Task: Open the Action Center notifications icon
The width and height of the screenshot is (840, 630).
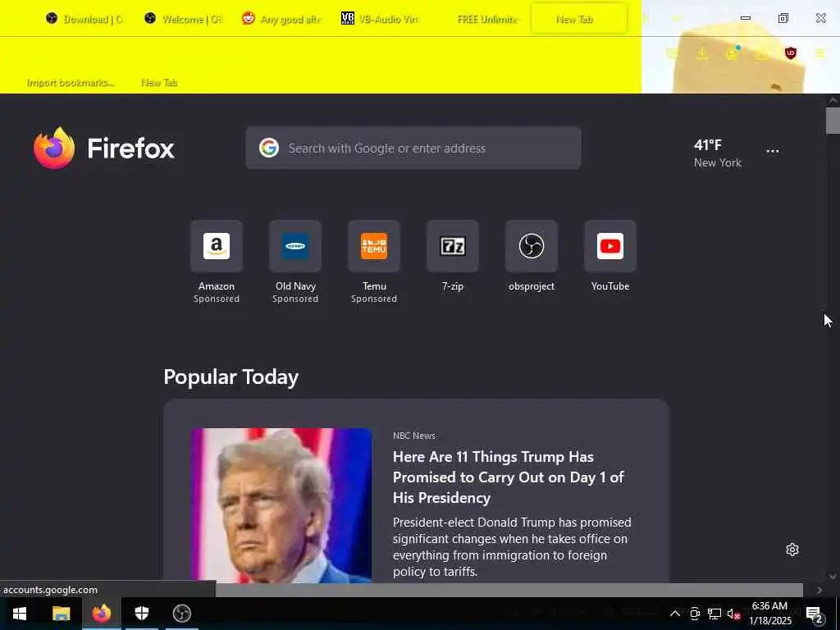Action: coord(815,615)
